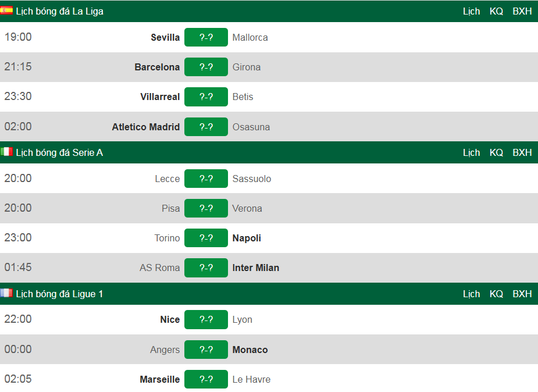Screen dimensions: 538x392
Task: Click the Italy flag icon
Action: click(6, 152)
